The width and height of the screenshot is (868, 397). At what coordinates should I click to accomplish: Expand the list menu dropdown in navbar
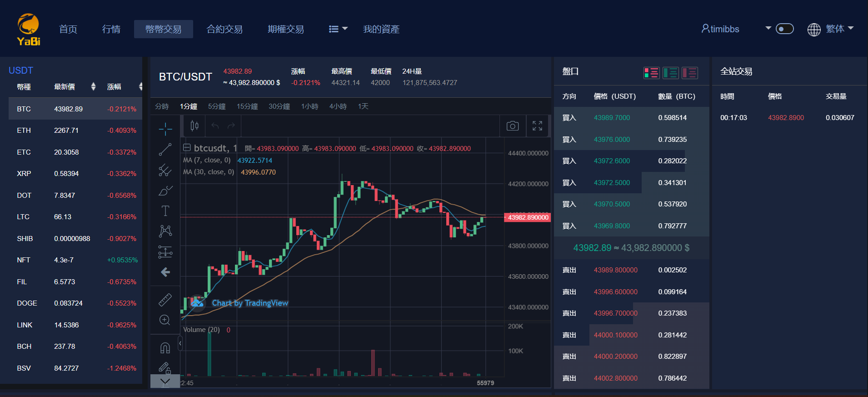pos(338,29)
